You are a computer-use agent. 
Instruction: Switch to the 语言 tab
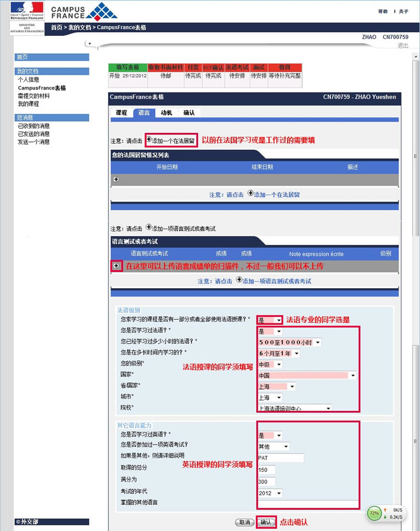tap(144, 113)
